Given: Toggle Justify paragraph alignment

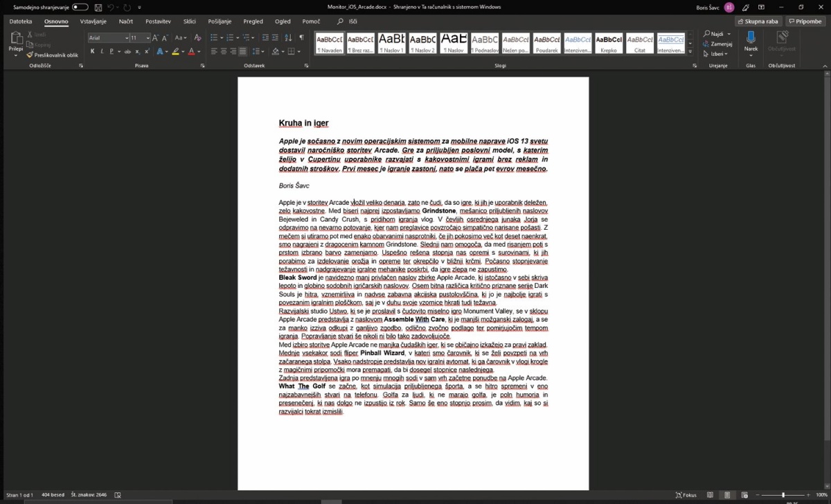Looking at the screenshot, I should tap(243, 51).
